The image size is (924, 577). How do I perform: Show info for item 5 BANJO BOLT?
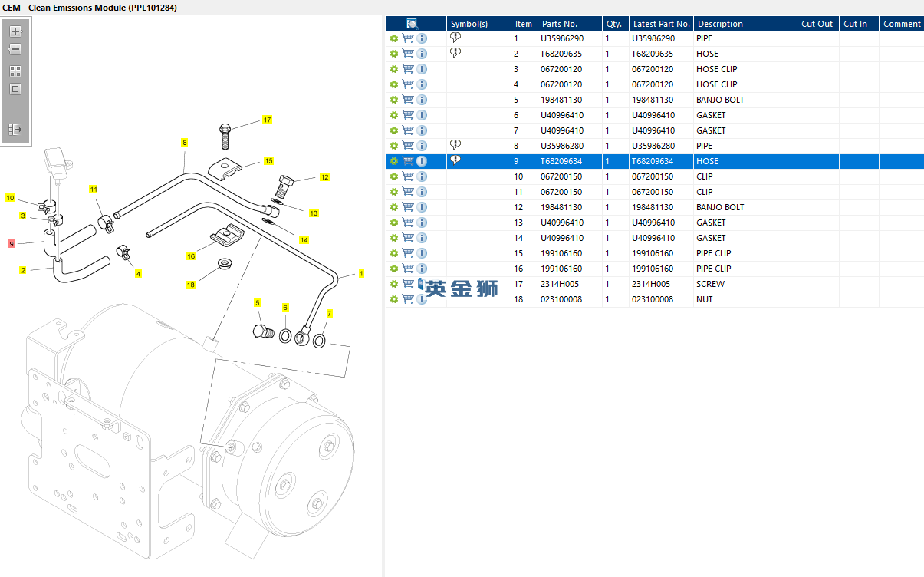tap(422, 100)
